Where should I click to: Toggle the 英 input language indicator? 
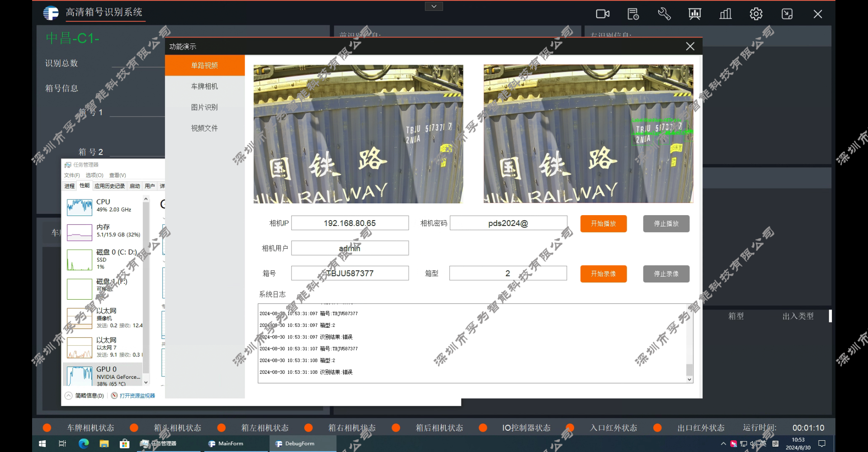[x=763, y=444]
